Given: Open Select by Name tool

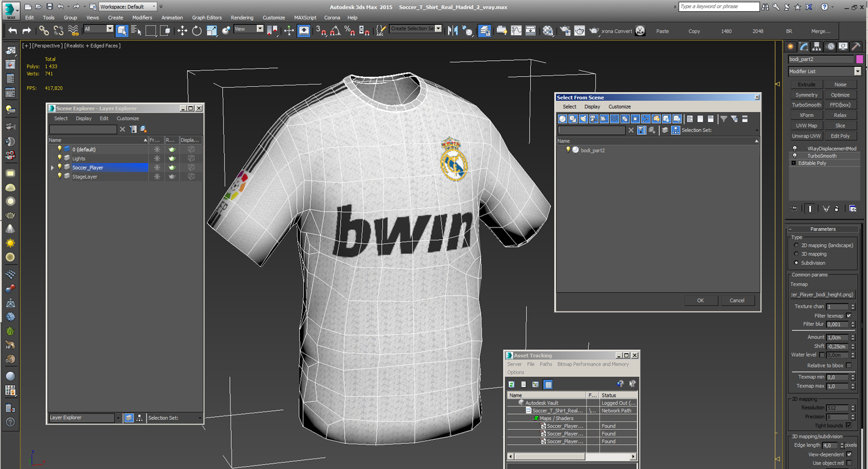Looking at the screenshot, I should coord(136,30).
